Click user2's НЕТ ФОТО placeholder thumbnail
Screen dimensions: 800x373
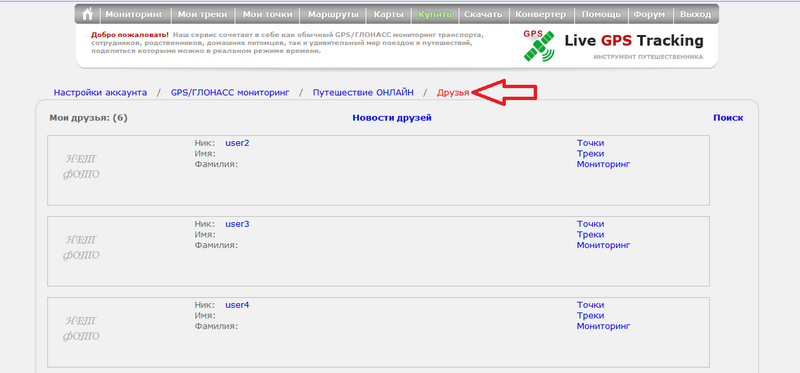82,166
